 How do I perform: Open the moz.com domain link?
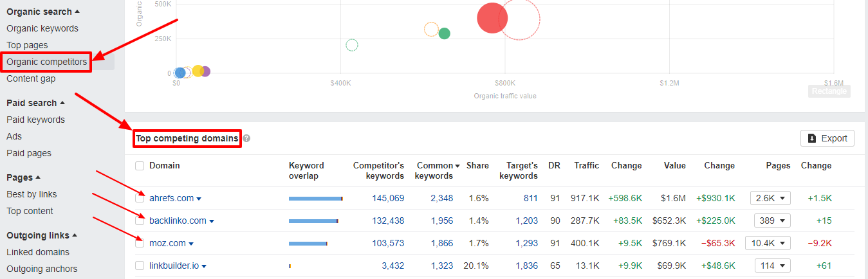167,243
